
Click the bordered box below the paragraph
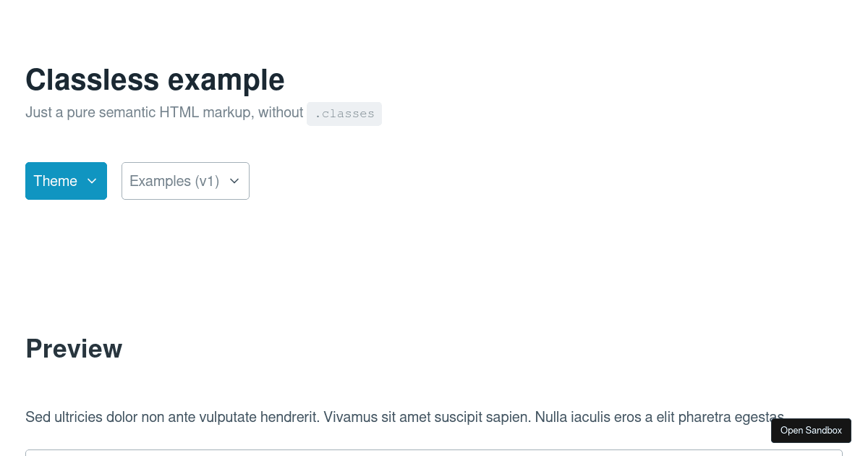click(434, 452)
